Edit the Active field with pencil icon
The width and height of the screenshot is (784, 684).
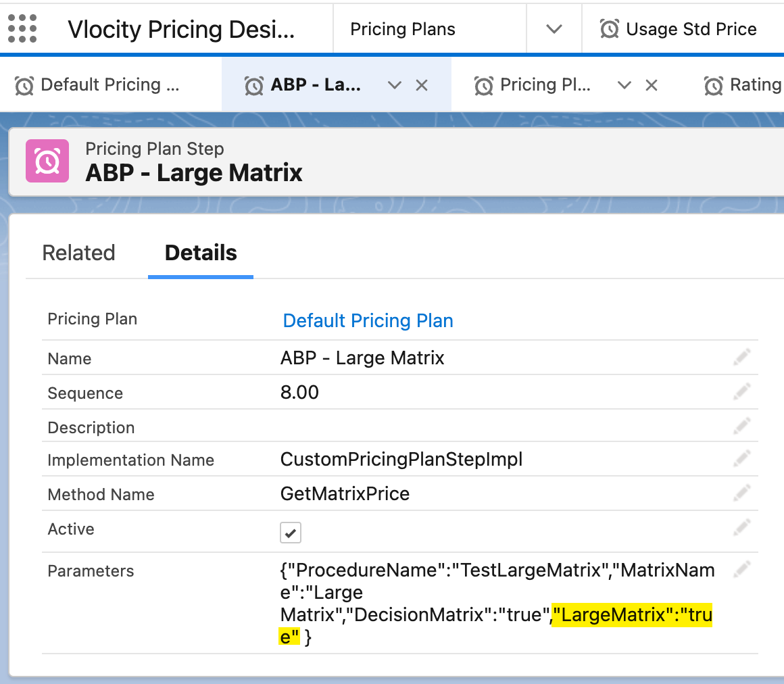pos(742,527)
